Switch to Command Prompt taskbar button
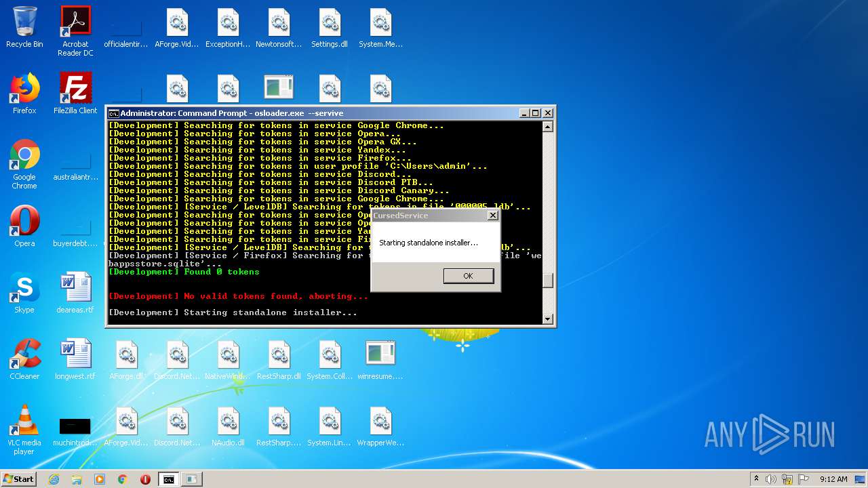This screenshot has width=868, height=488. [x=168, y=479]
